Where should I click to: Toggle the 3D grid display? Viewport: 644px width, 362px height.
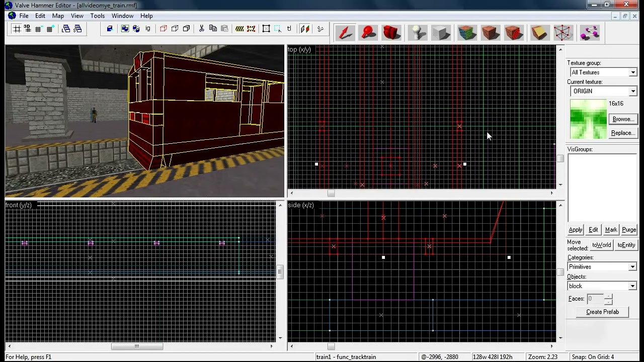coord(28,29)
